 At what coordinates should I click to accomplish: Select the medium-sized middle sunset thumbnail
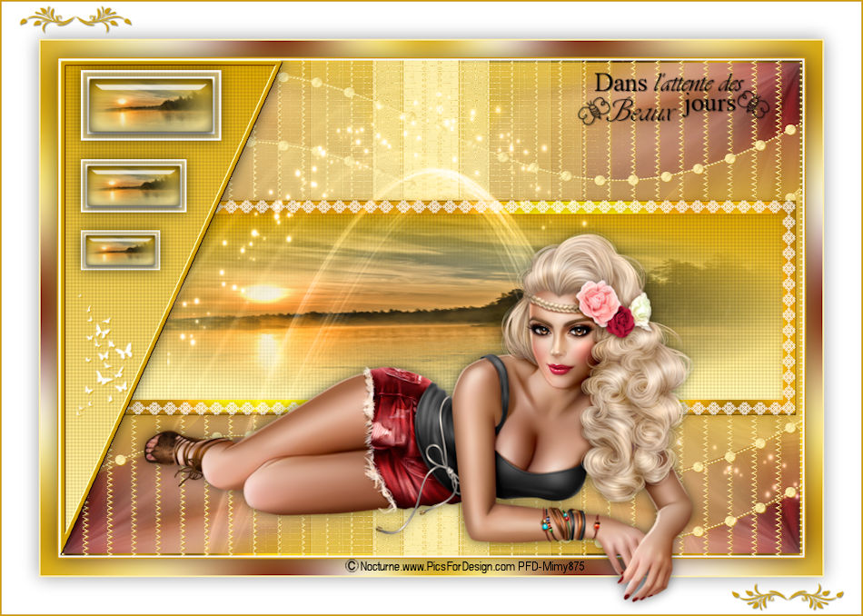click(134, 185)
